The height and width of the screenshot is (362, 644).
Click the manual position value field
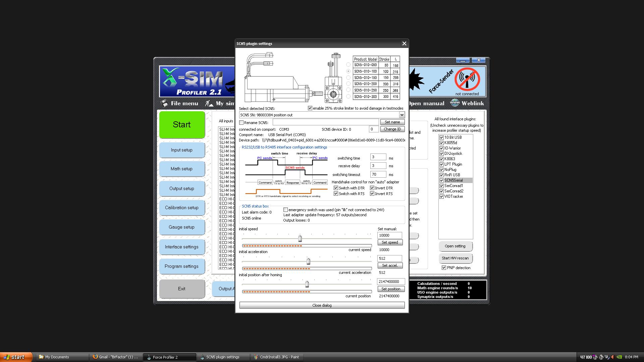[x=391, y=282]
